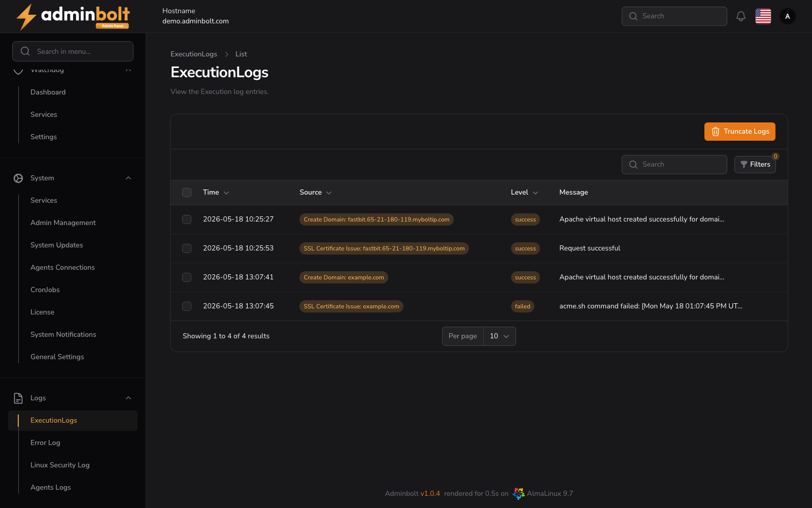The width and height of the screenshot is (812, 508).
Task: Click the Adminbolt lightning logo
Action: (73, 17)
